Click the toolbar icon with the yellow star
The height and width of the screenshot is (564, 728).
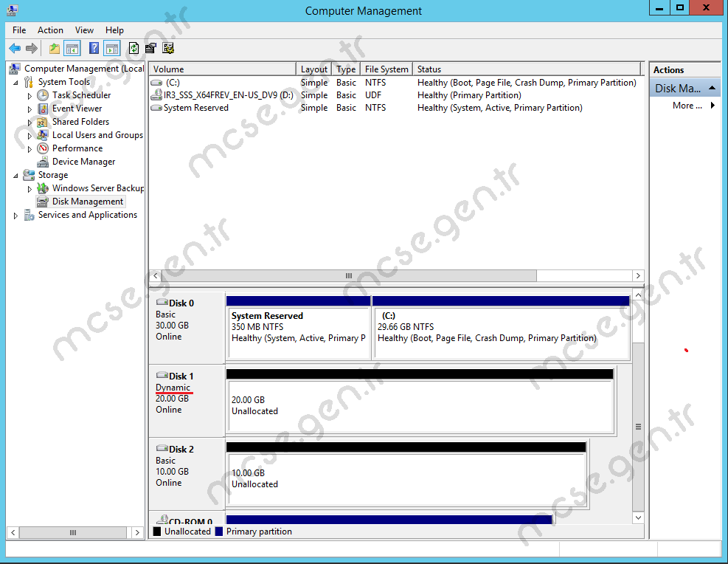(168, 48)
